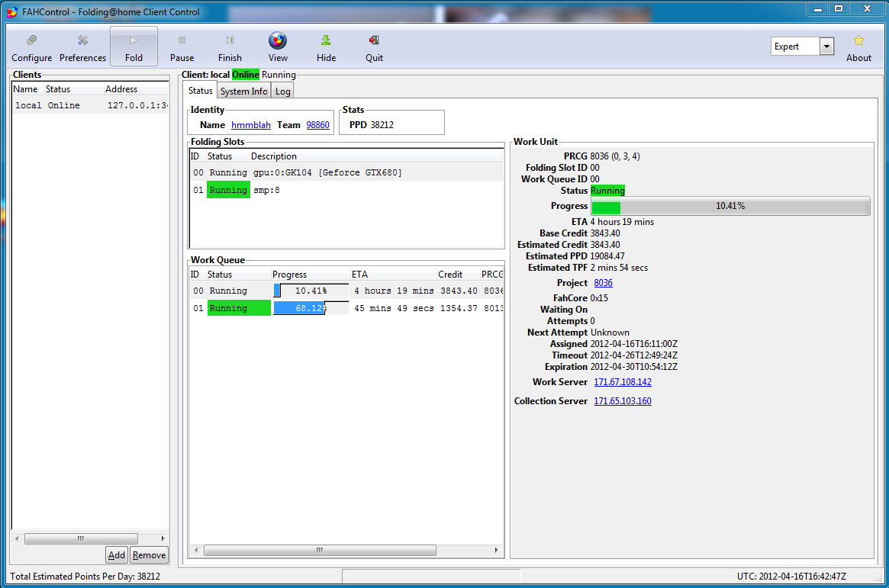Viewport: 889px width, 588px height.
Task: Select the local client row
Action: click(x=90, y=105)
